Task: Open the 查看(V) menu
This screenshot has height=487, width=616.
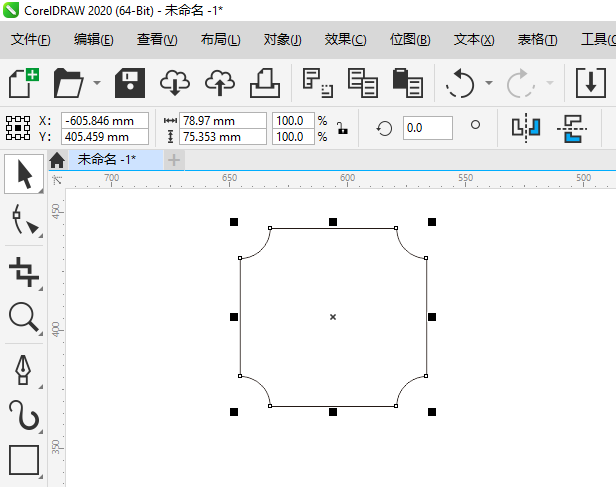Action: (x=157, y=40)
